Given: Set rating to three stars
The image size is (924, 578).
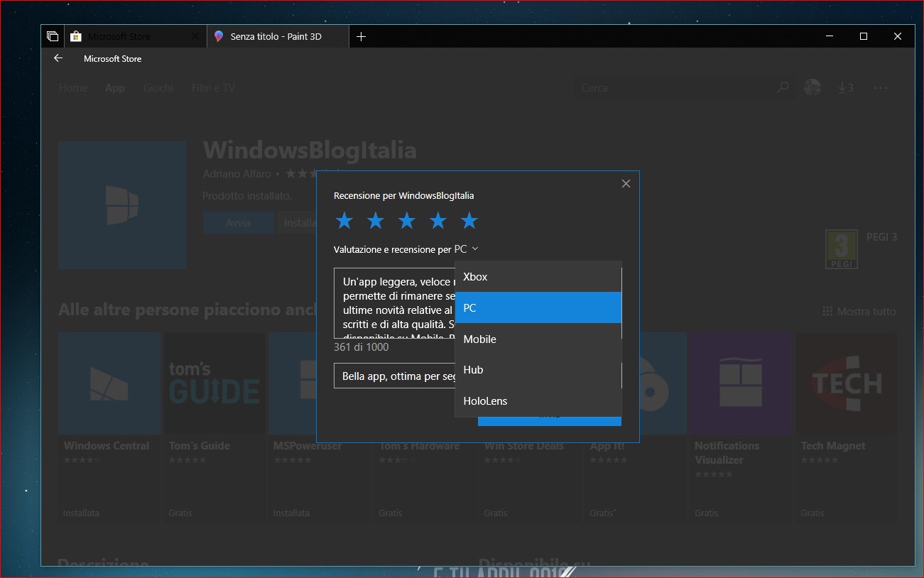Looking at the screenshot, I should (x=407, y=221).
